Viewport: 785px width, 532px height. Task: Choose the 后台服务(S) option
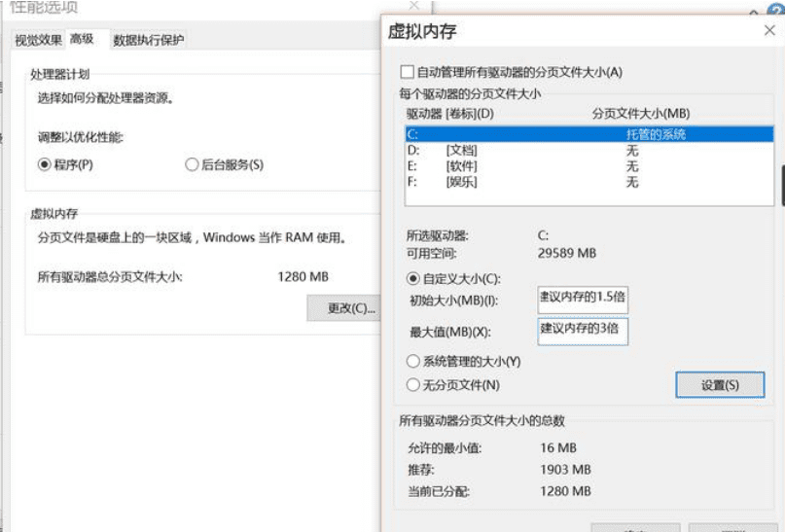tap(225, 164)
